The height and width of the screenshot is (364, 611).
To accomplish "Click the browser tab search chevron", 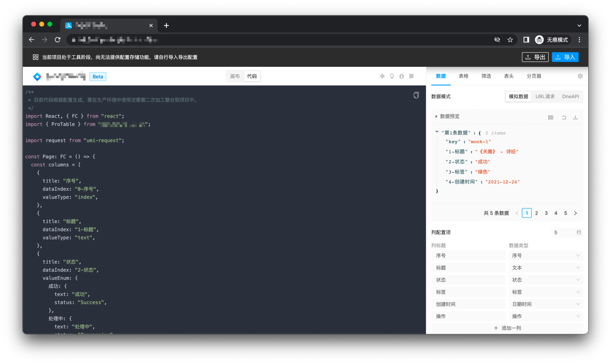I will pos(579,25).
